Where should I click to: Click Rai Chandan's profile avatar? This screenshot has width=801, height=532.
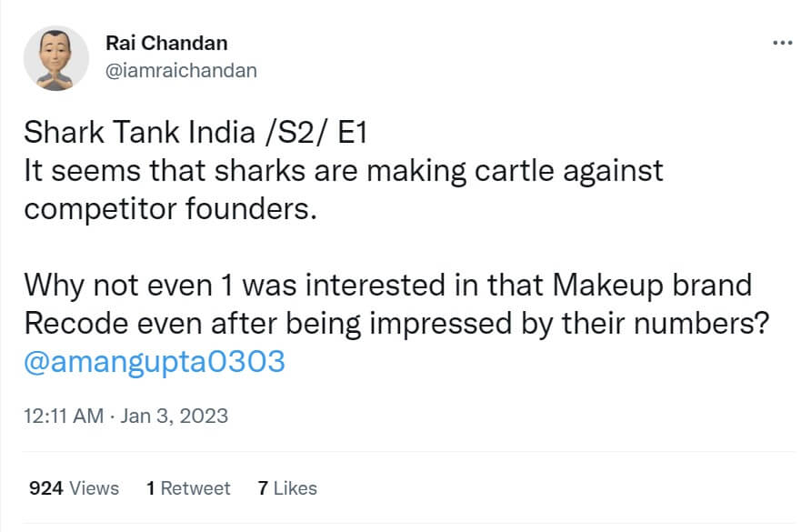(55, 57)
